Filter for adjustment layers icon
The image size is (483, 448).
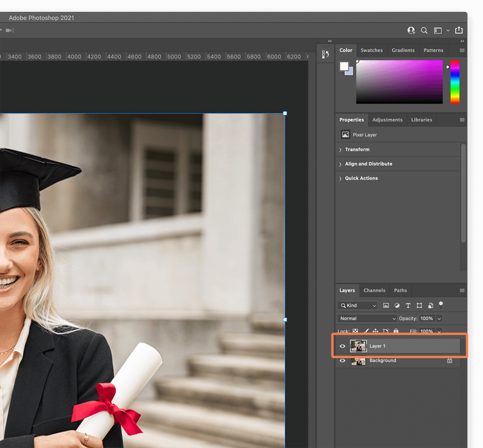tap(397, 306)
